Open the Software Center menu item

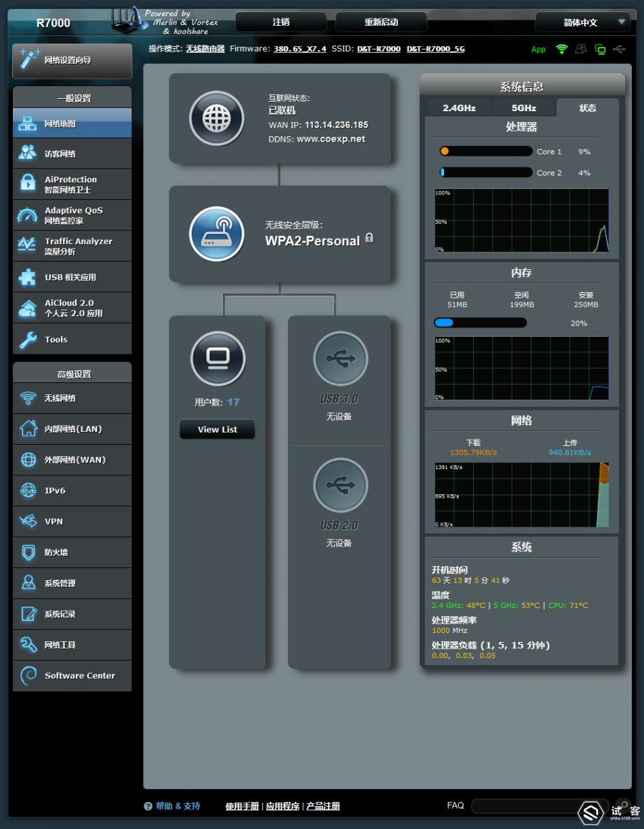[73, 676]
